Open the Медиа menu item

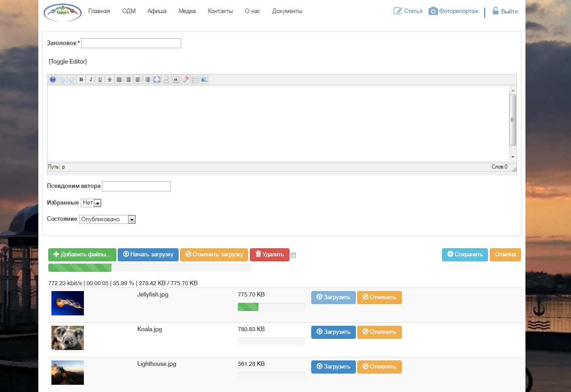pos(187,11)
